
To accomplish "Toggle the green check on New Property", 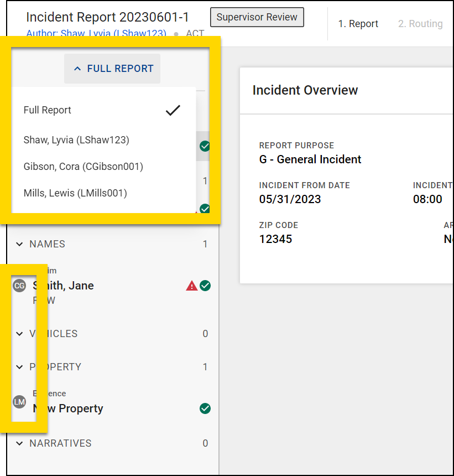I will [205, 408].
